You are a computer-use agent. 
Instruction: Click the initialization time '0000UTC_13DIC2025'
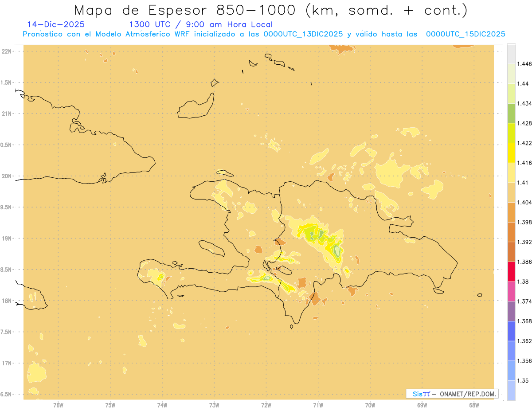click(303, 34)
